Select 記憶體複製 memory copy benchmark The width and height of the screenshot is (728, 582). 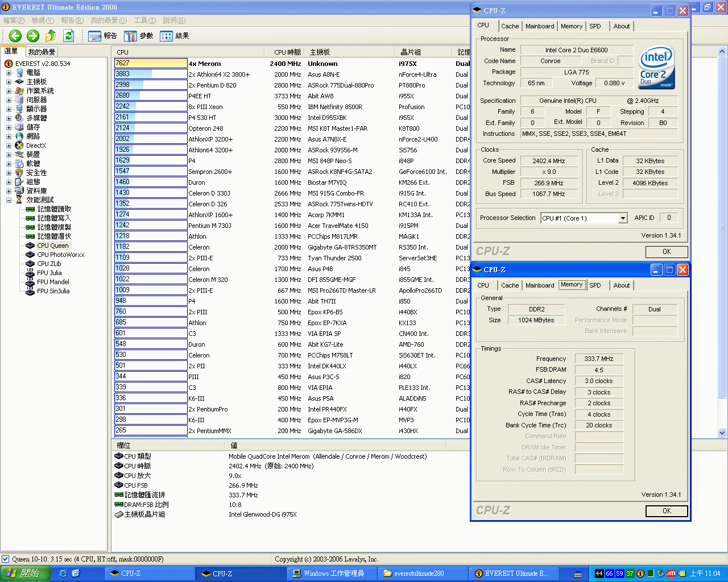(x=55, y=227)
